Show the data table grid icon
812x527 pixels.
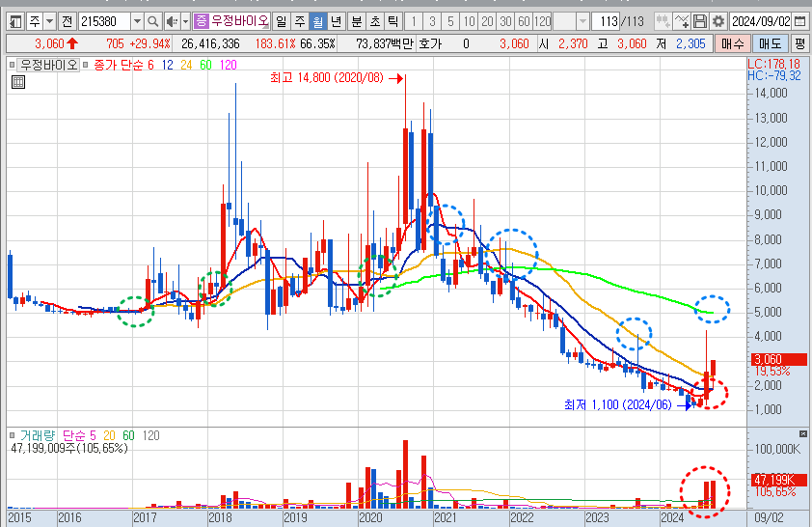pos(18,82)
